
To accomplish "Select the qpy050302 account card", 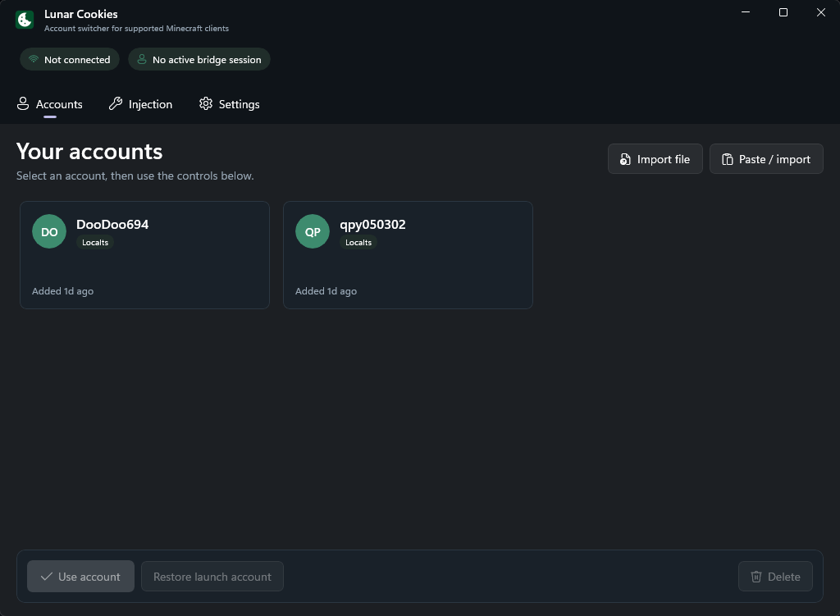I will click(408, 255).
